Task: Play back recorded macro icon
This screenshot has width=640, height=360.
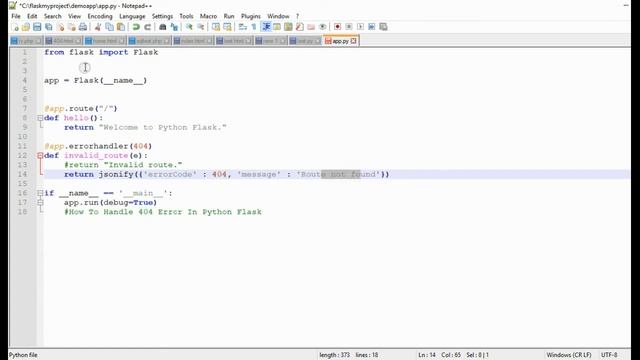Action: coord(360,27)
